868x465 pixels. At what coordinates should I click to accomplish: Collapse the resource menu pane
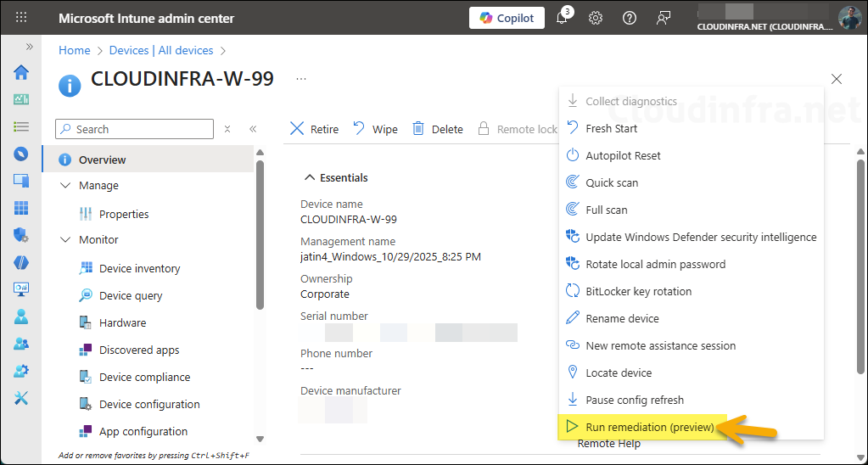[253, 130]
